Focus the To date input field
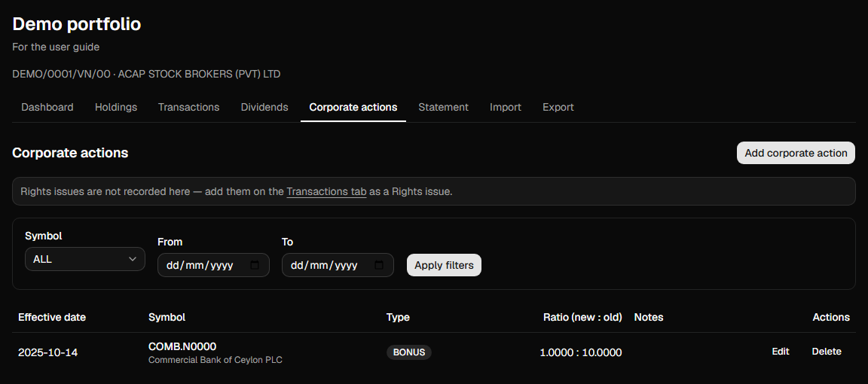The height and width of the screenshot is (384, 868). pos(338,265)
